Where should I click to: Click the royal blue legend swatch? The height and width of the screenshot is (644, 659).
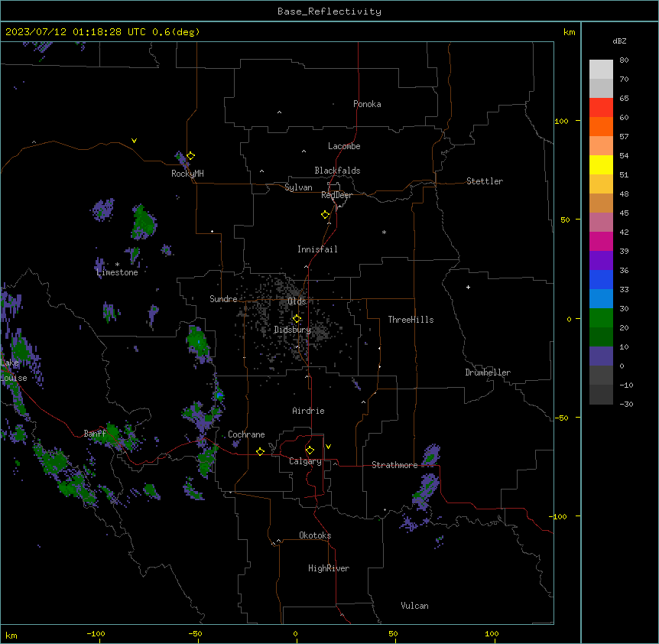(x=601, y=279)
